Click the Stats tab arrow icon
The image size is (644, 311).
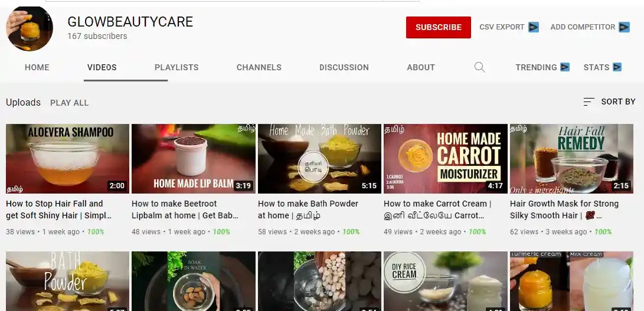617,67
